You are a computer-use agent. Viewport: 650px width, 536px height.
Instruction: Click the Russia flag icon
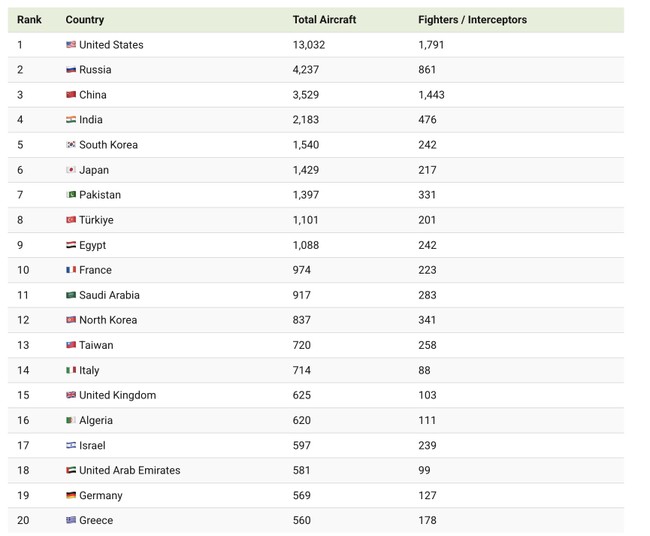coord(71,70)
